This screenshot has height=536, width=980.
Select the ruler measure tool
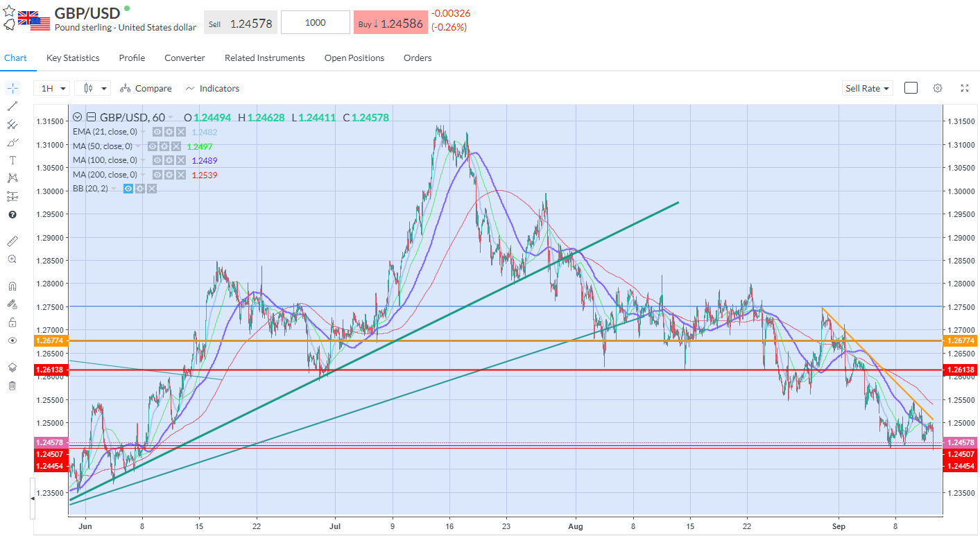pyautogui.click(x=12, y=241)
